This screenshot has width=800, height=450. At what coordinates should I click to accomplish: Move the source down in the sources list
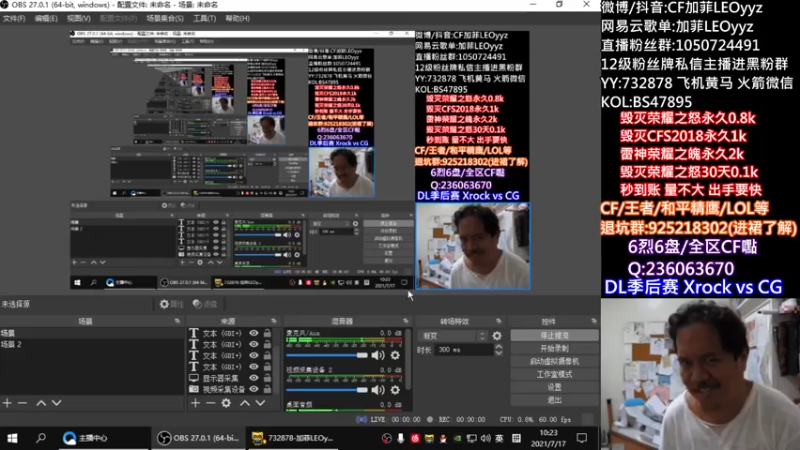(x=260, y=403)
